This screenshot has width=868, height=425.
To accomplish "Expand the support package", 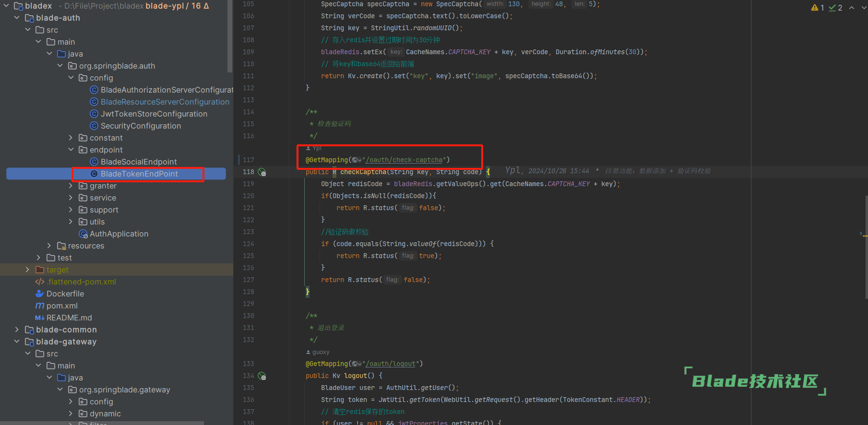I will 71,210.
